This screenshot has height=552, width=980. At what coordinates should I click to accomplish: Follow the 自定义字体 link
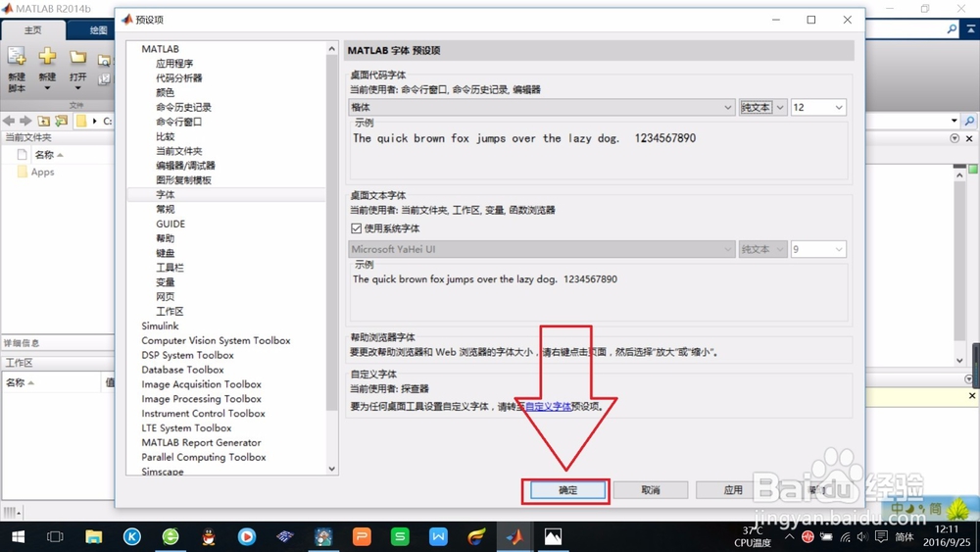(x=548, y=406)
